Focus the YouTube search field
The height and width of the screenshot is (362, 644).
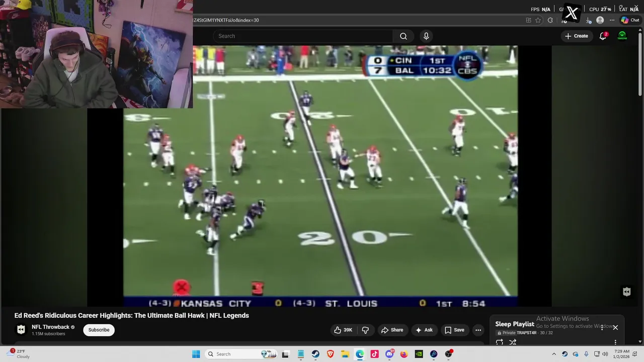[303, 36]
